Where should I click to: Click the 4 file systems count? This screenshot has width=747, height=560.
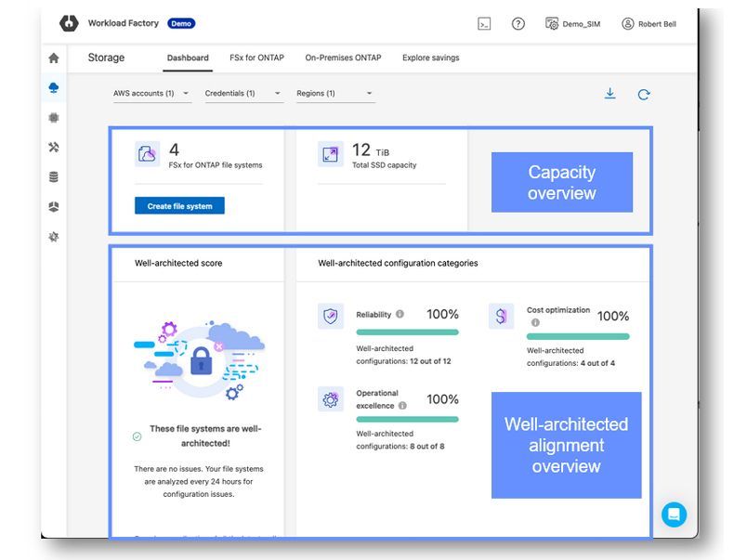tap(175, 150)
